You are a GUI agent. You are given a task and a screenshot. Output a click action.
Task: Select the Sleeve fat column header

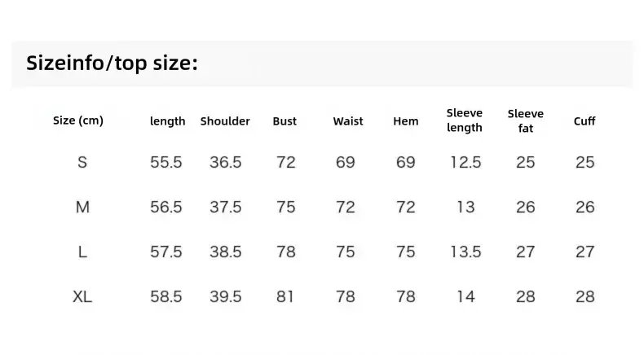click(x=526, y=121)
